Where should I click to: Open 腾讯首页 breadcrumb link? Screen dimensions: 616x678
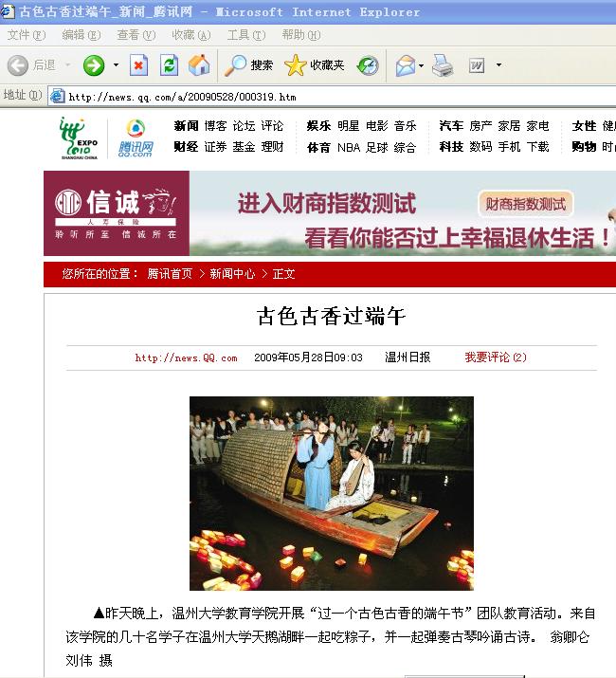[170, 274]
